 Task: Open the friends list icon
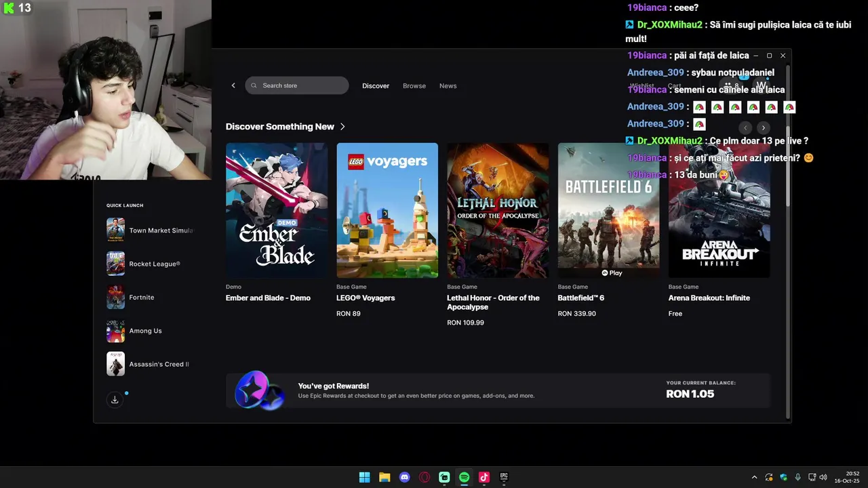point(731,85)
